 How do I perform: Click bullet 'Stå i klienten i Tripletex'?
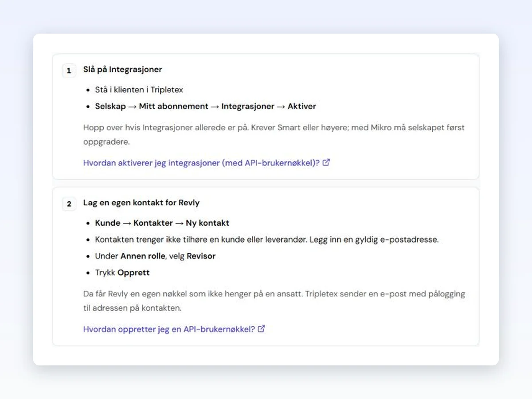[x=139, y=90]
